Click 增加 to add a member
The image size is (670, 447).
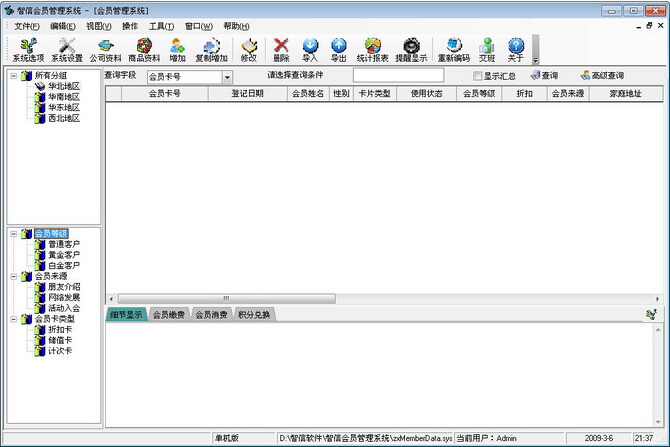click(177, 49)
